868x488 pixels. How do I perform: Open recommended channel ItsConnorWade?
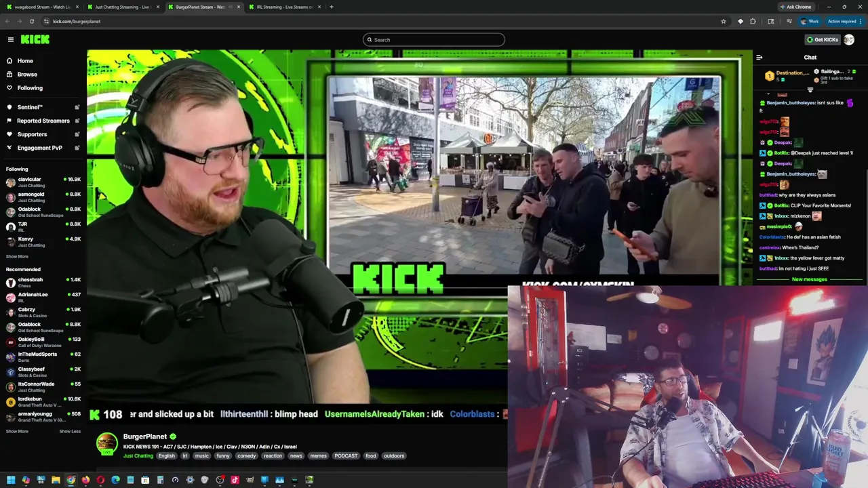[43, 386]
